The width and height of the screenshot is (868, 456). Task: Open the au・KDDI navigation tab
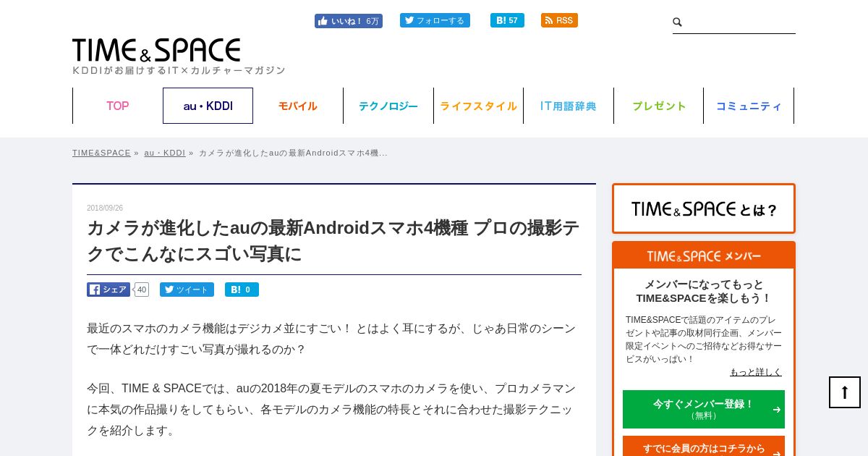pyautogui.click(x=208, y=106)
